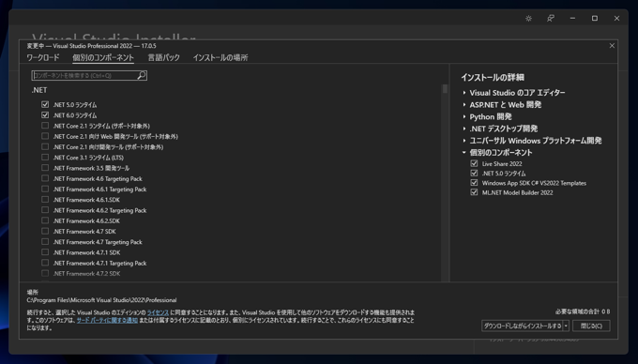
Task: Collapse 個別のコンポーネント in install details
Action: click(x=464, y=153)
